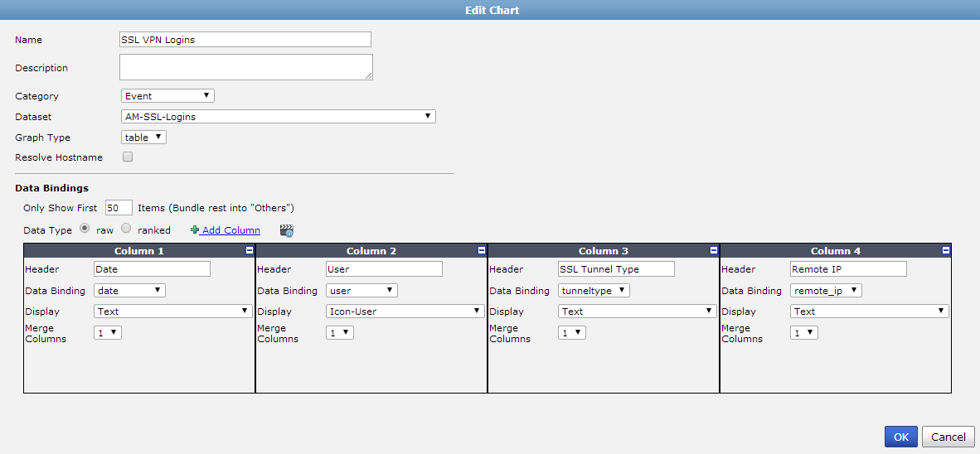Click the Description text area

point(246,67)
